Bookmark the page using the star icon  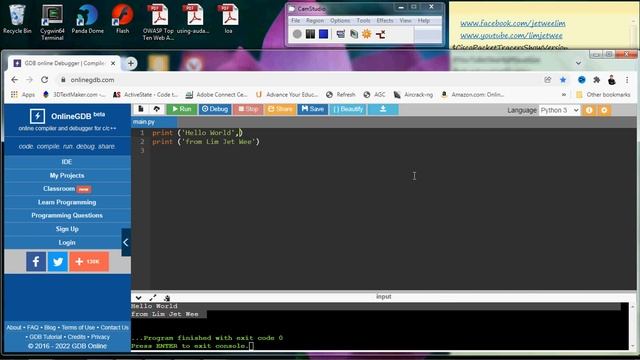pyautogui.click(x=563, y=80)
